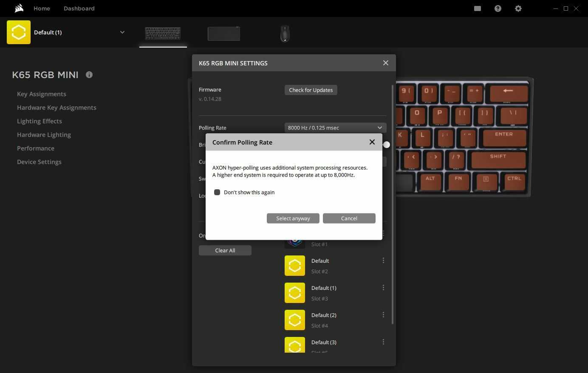Image resolution: width=588 pixels, height=373 pixels.
Task: Go to the Home tab
Action: (42, 8)
